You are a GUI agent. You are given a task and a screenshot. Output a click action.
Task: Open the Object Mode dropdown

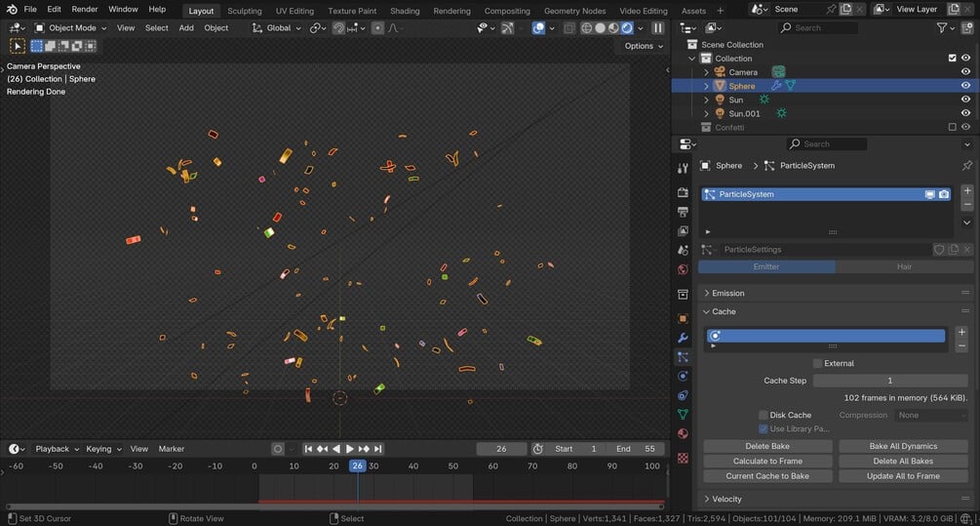coord(71,28)
